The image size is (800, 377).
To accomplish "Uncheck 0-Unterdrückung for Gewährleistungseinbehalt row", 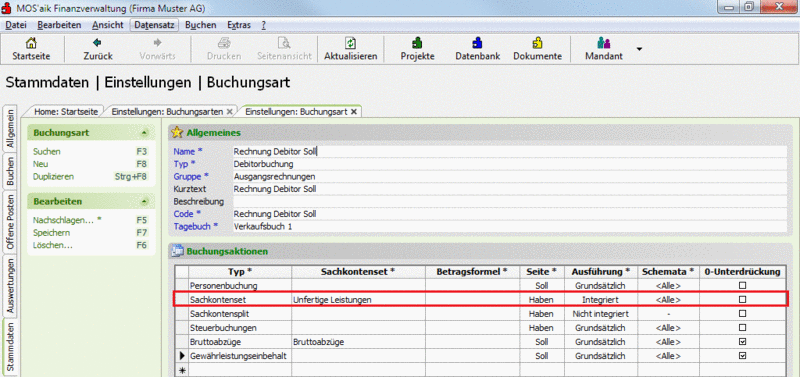I will 742,355.
